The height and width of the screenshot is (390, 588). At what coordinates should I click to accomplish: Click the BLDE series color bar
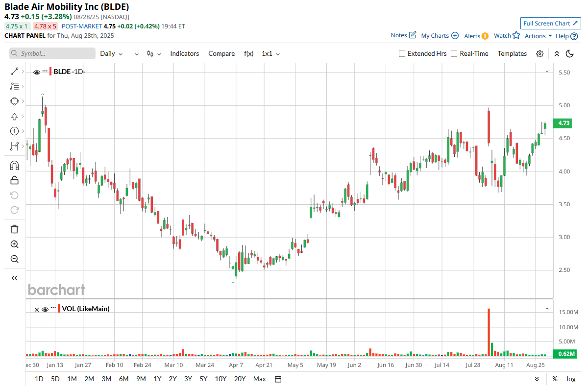tap(50, 72)
